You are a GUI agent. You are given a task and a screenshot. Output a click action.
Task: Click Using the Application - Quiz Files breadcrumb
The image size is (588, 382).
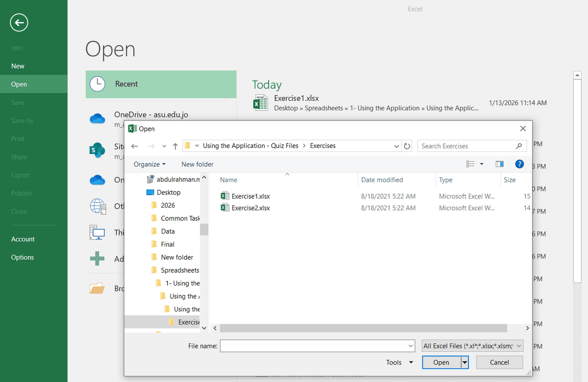pos(250,145)
